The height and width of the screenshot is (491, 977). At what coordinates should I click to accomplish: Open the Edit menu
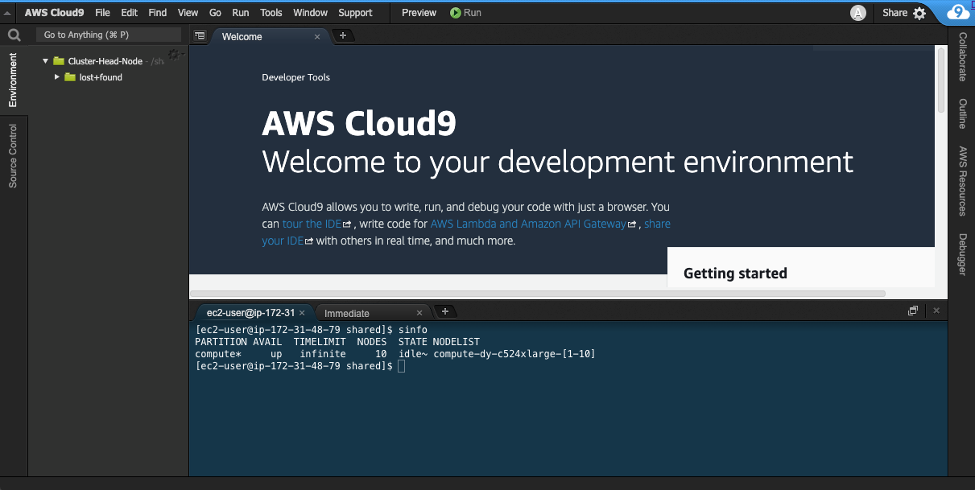129,12
